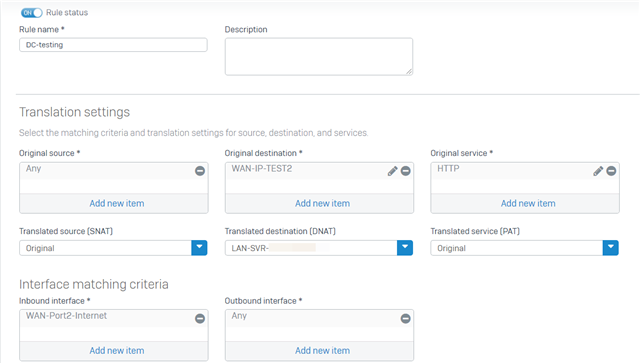Add new item to Inbound interface
Viewport: 640px width, 363px height.
pos(117,350)
